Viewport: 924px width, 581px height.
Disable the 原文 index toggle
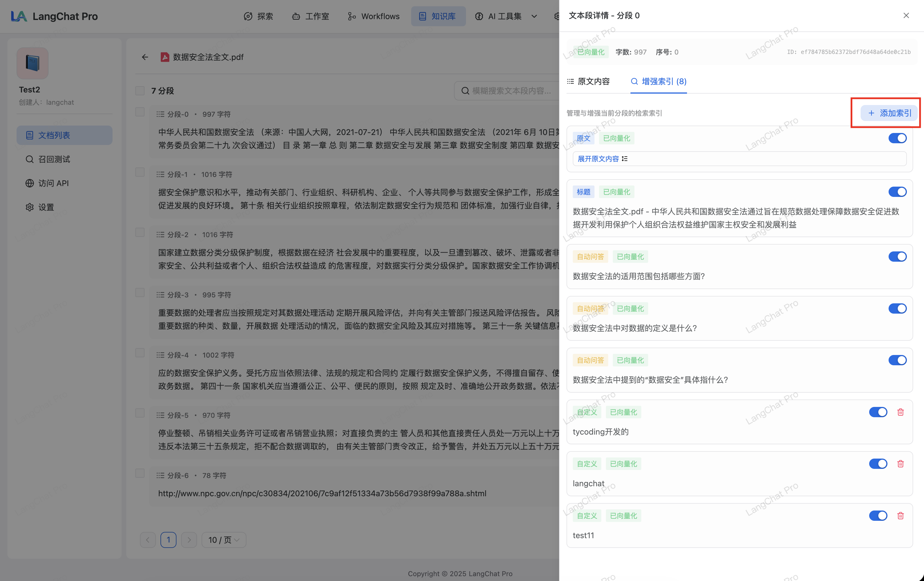pos(897,138)
